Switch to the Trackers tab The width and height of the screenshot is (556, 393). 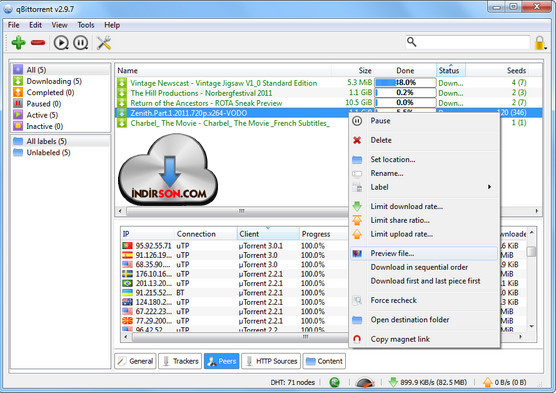click(180, 361)
